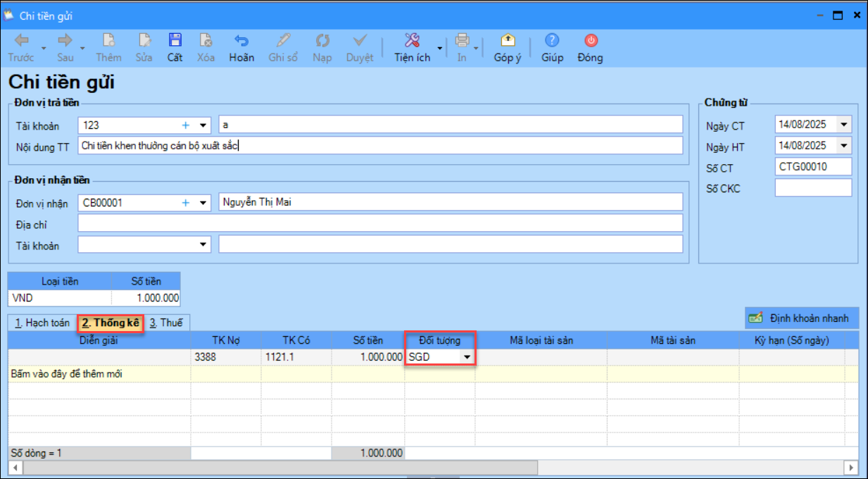Click the Địa chỉ input field
This screenshot has width=868, height=479.
click(x=380, y=224)
